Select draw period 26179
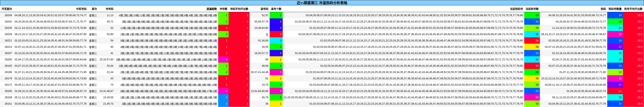 coord(8,78)
